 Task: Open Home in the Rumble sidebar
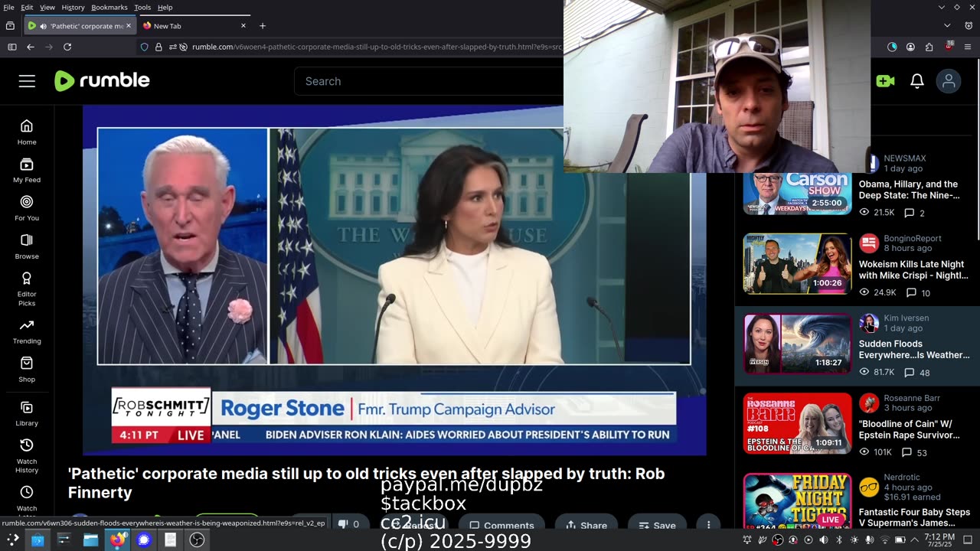pos(27,132)
